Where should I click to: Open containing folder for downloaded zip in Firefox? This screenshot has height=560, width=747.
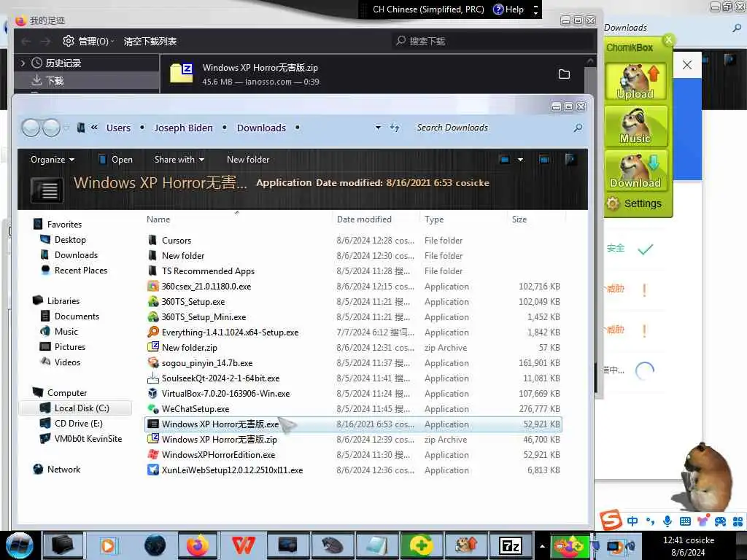pyautogui.click(x=564, y=74)
